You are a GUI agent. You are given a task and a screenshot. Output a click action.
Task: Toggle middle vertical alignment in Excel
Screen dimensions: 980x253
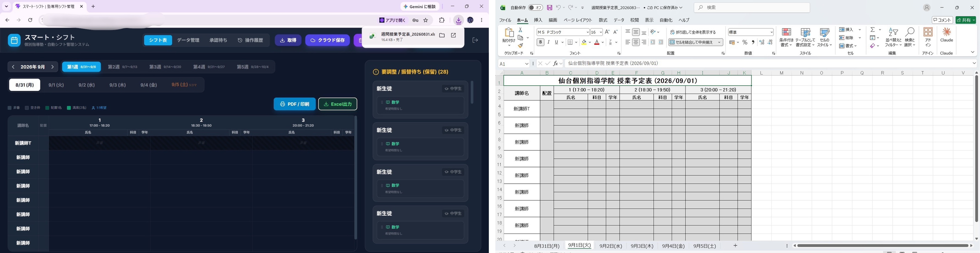click(x=636, y=32)
